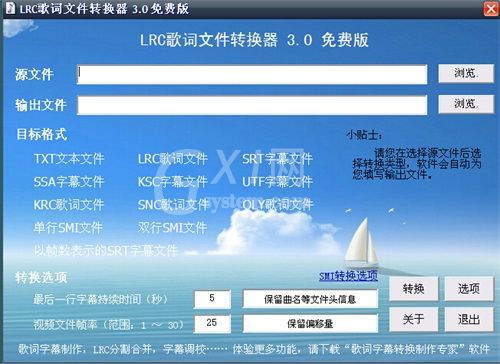Select TXT文本文件 target format
This screenshot has height=364, width=500.
[69, 159]
